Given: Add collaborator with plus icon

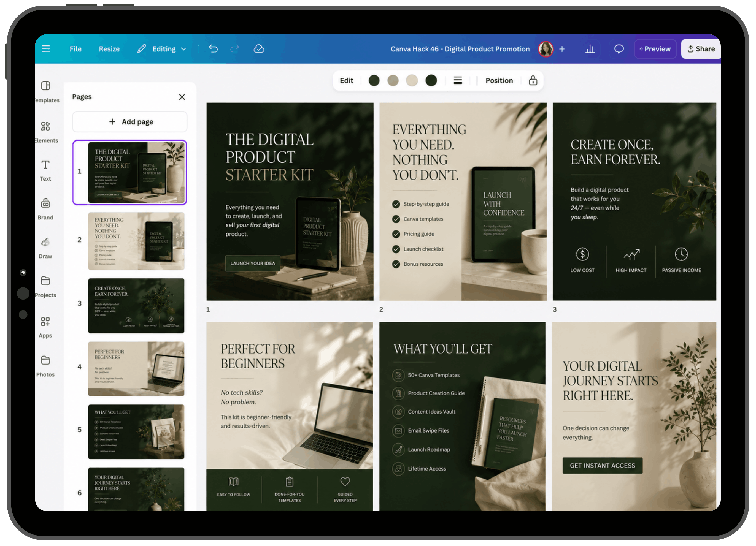Looking at the screenshot, I should tap(562, 49).
